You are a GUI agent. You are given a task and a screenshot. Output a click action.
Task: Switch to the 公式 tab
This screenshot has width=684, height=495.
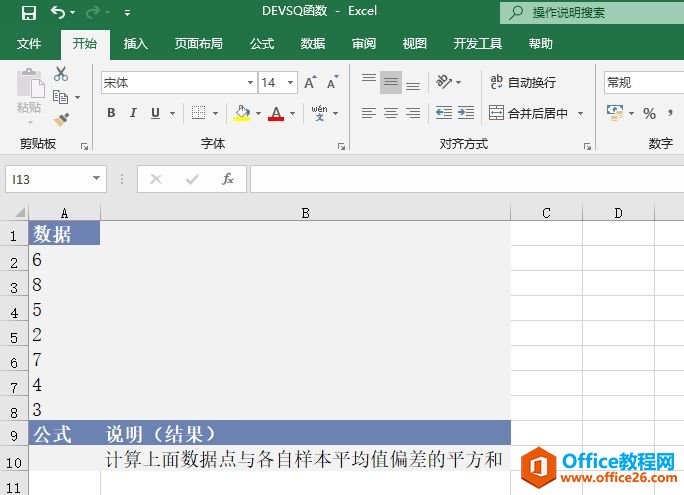262,44
